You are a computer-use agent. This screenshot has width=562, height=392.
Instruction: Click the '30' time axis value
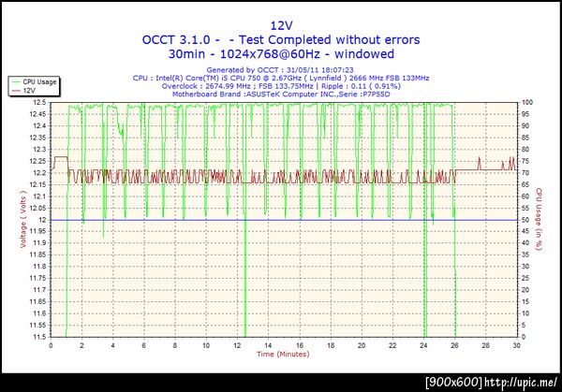[x=516, y=345]
